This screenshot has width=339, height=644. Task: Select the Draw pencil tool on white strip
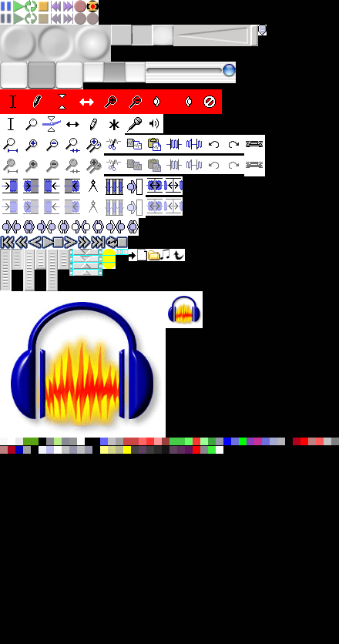click(x=93, y=124)
